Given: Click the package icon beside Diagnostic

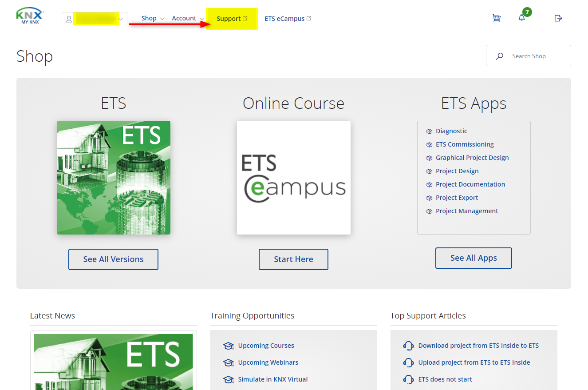Looking at the screenshot, I should tap(429, 131).
